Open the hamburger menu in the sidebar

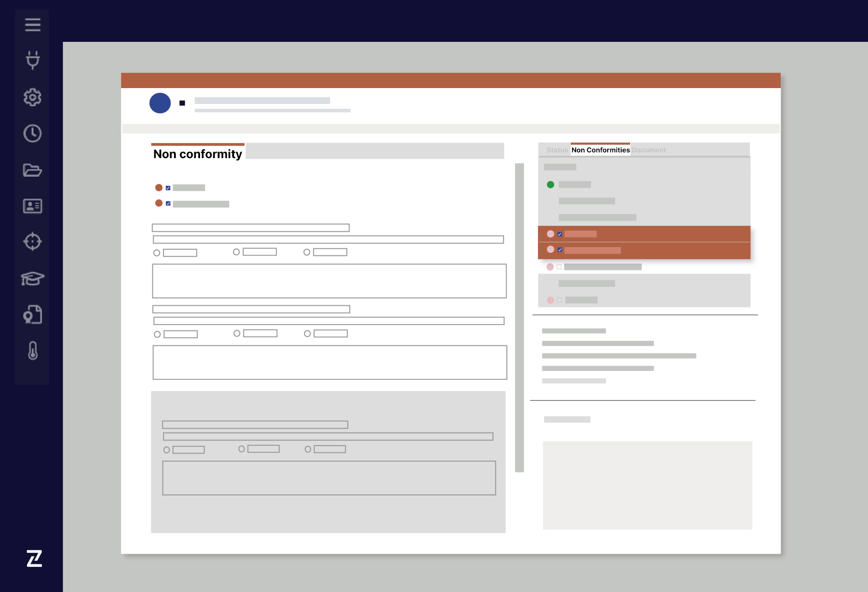(x=33, y=25)
